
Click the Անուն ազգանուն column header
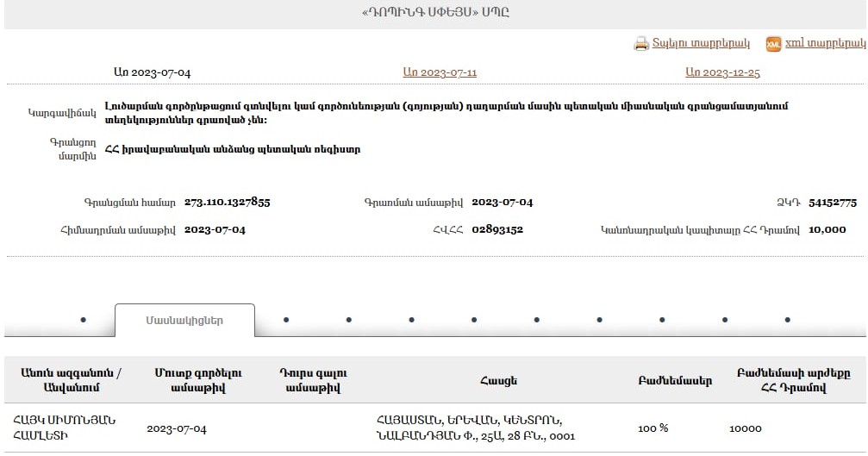(x=71, y=380)
